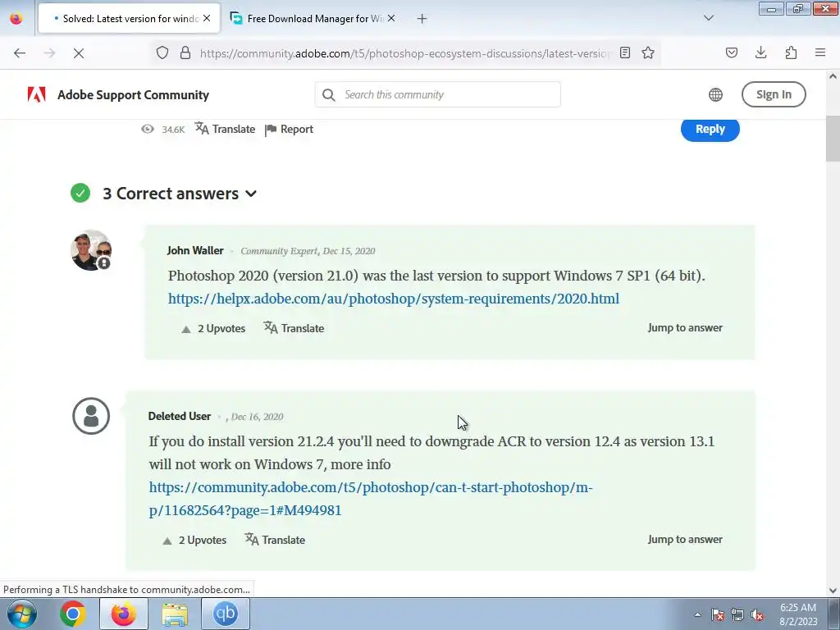
Task: Click the blue Reply button
Action: [x=710, y=129]
